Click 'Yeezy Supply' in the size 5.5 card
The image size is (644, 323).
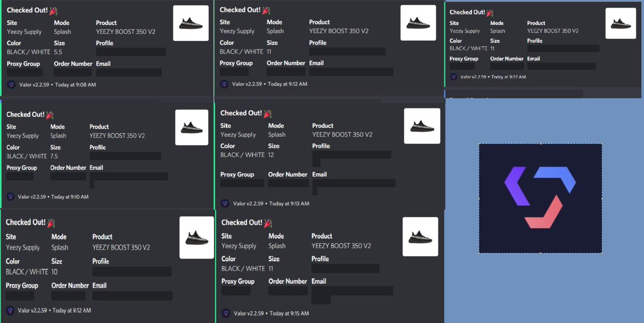tap(24, 32)
